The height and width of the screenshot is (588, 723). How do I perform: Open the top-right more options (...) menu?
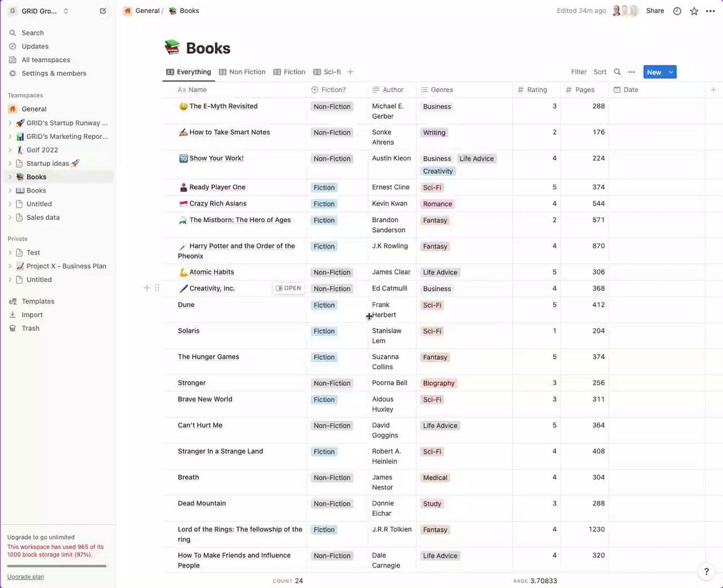(711, 11)
